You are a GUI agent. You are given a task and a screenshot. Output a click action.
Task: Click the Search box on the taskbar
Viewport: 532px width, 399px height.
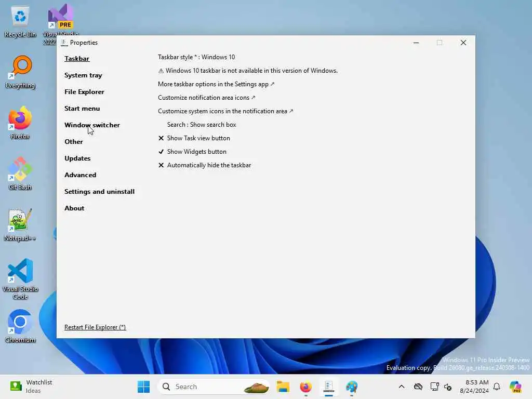(214, 387)
